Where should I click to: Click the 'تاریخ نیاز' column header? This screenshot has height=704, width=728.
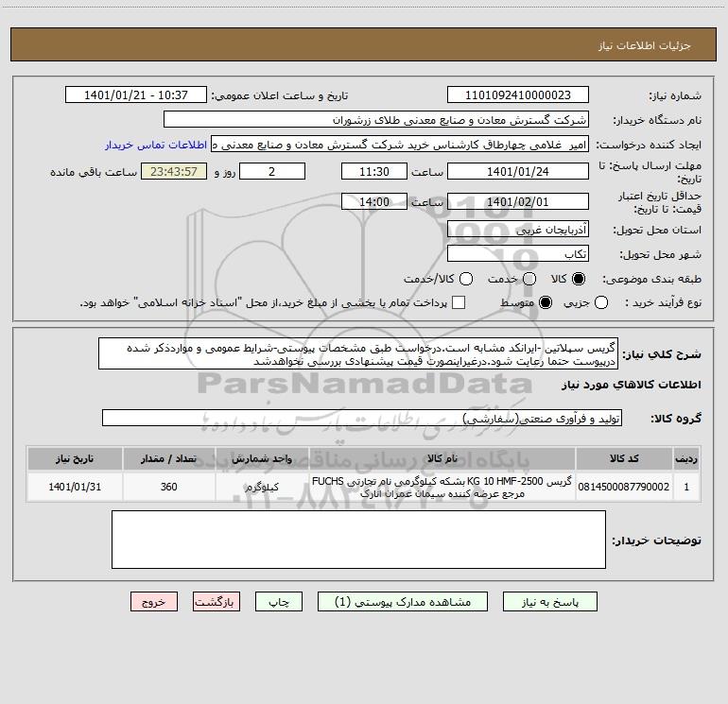pyautogui.click(x=75, y=458)
